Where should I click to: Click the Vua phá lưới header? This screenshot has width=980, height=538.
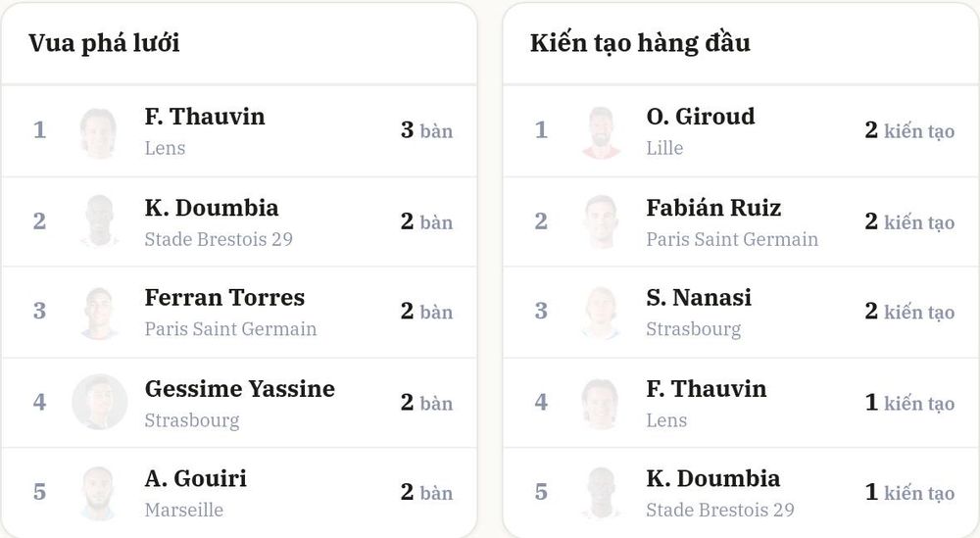click(105, 43)
